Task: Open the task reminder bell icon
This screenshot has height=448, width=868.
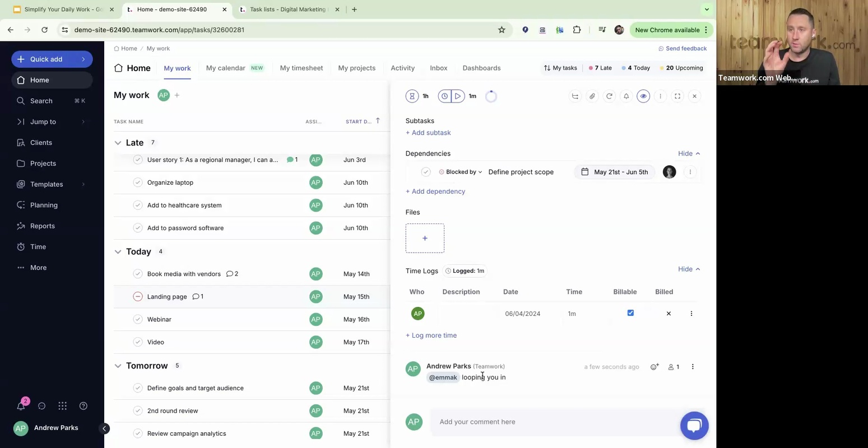Action: pyautogui.click(x=626, y=96)
